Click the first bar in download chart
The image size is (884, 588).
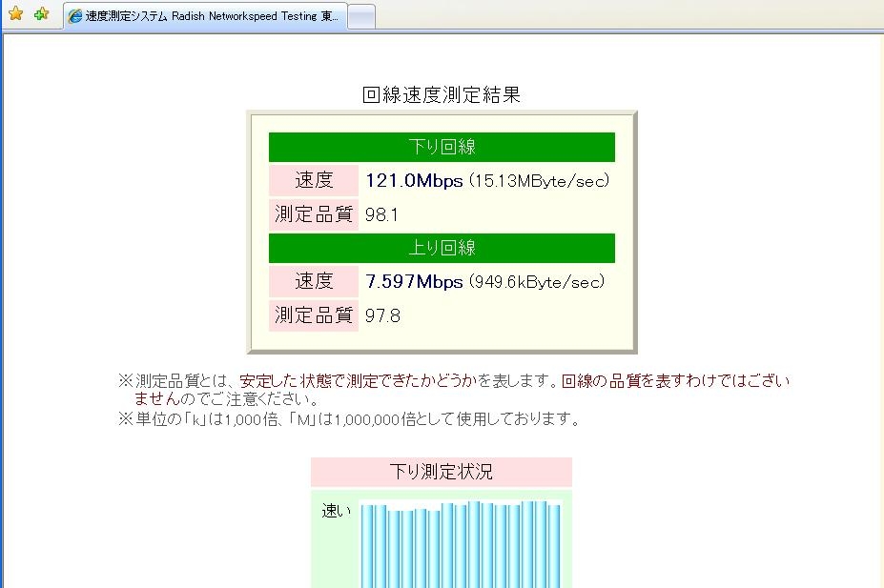coord(367,546)
